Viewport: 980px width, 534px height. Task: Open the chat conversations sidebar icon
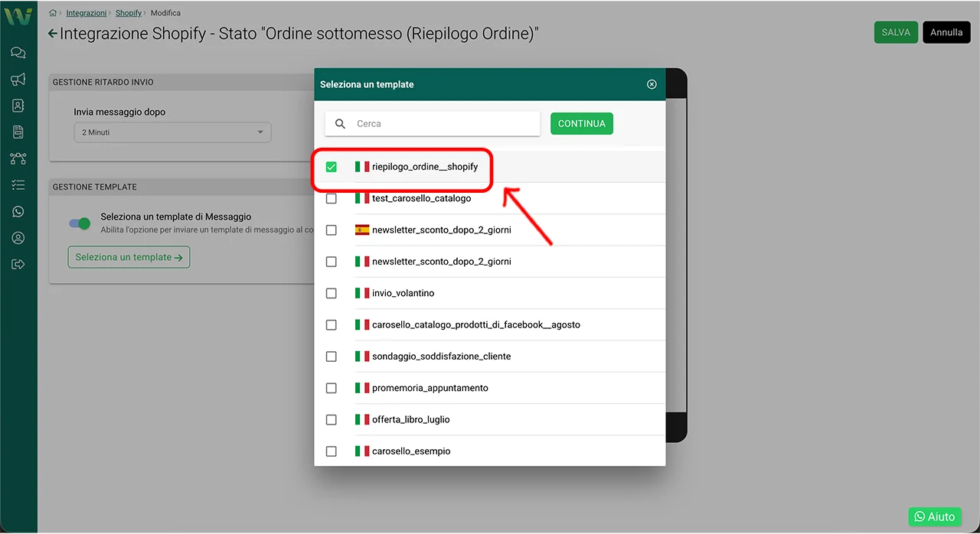pos(18,53)
